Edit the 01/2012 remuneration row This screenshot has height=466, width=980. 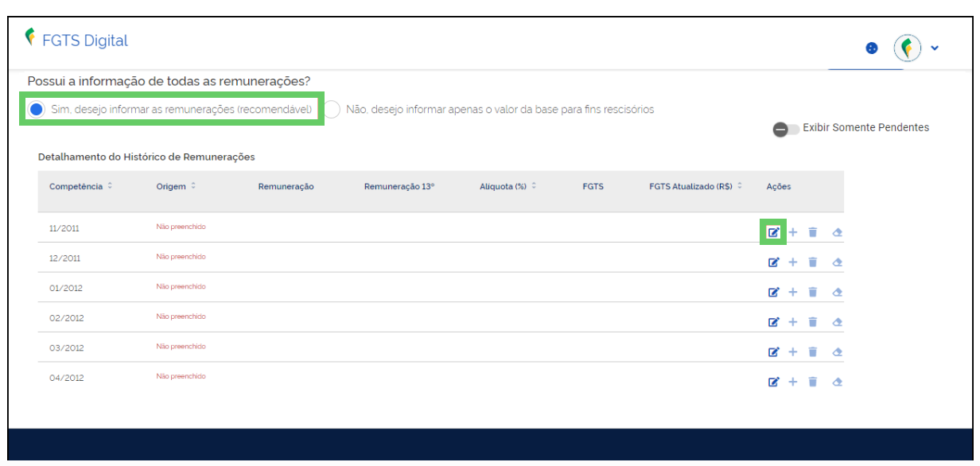[x=773, y=292]
